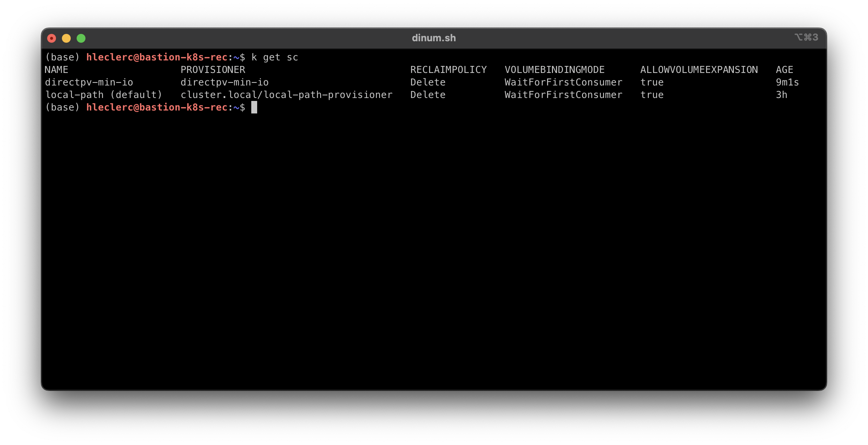Viewport: 868px width, 445px height.
Task: Click the local-path (default) storage class name
Action: coord(104,95)
